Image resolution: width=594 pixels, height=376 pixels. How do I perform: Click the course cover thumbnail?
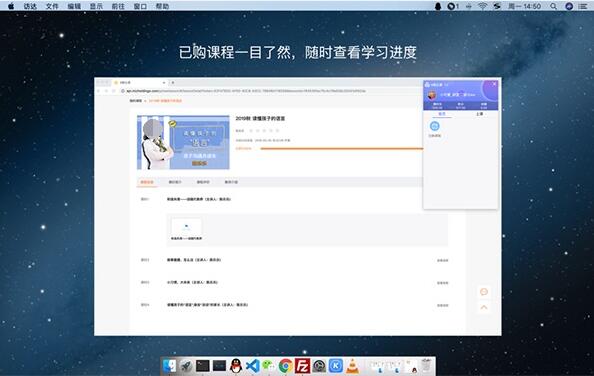pos(183,142)
